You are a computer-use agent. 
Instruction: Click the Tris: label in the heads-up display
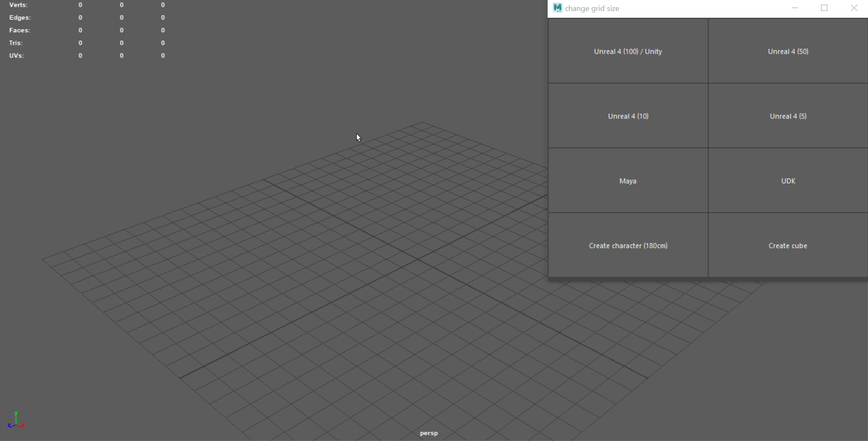tap(16, 43)
